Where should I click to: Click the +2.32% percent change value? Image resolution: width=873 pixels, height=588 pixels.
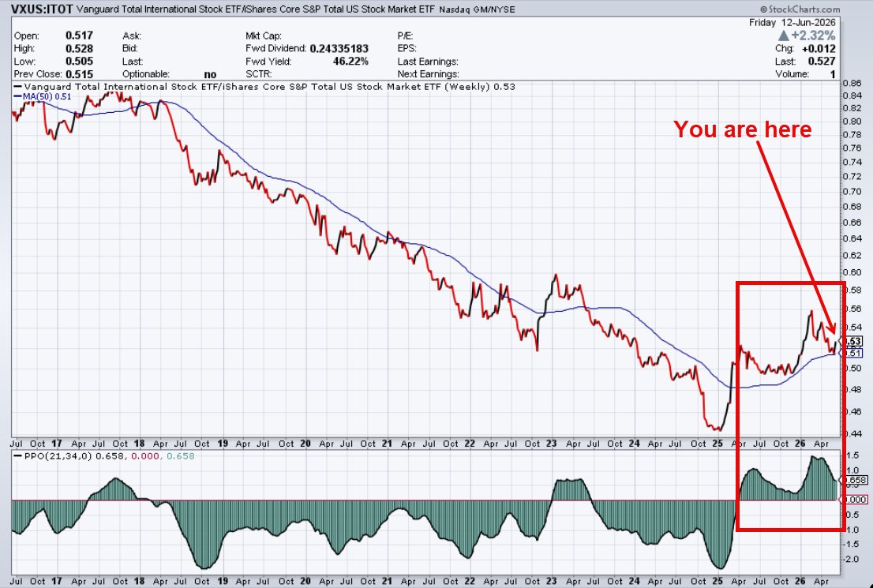[x=814, y=36]
